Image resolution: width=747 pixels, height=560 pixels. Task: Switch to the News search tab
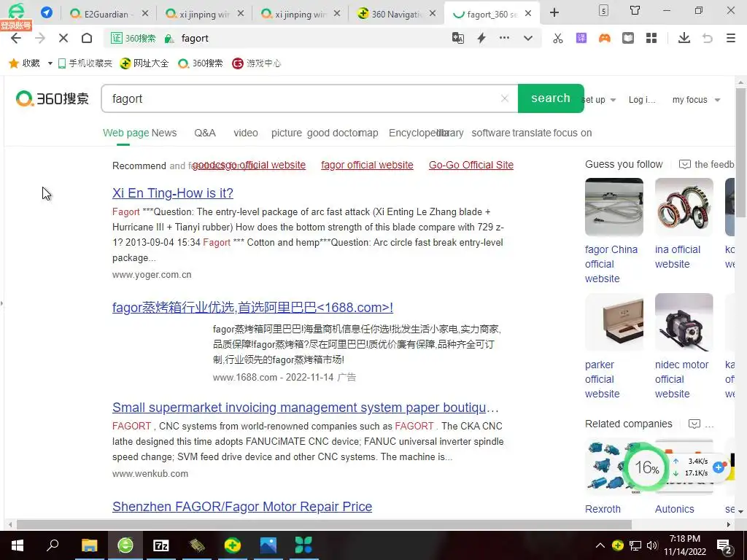(x=164, y=133)
